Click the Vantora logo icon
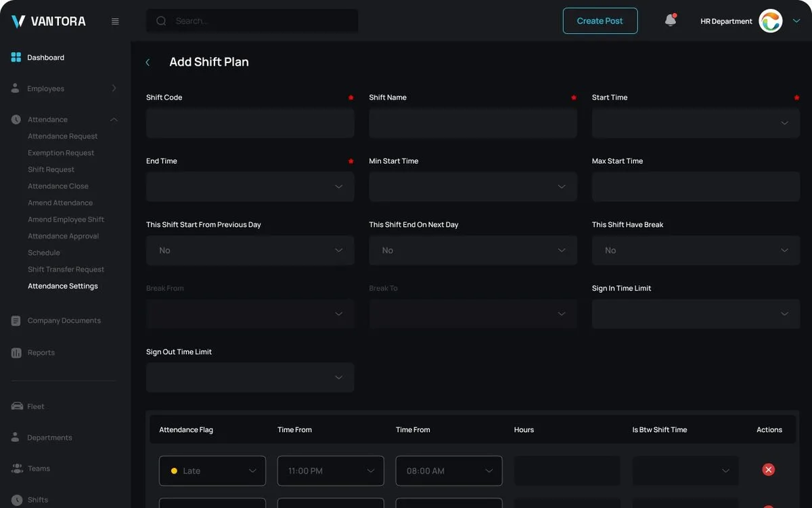This screenshot has width=812, height=508. coord(18,22)
